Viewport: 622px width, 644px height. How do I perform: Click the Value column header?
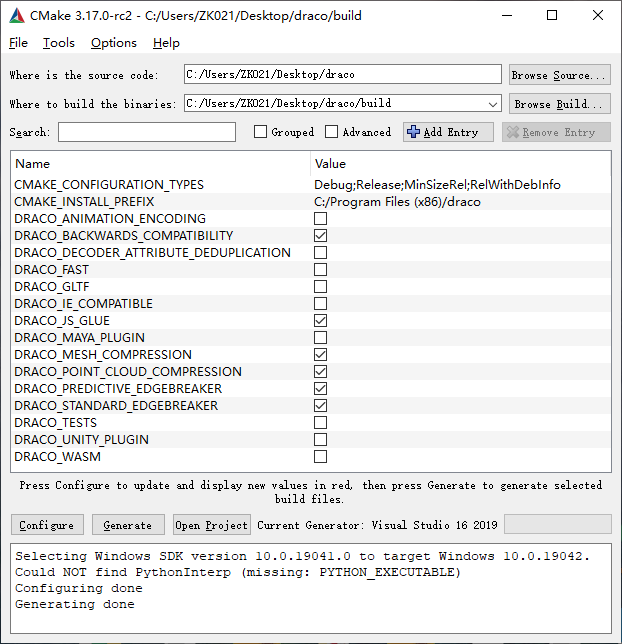pyautogui.click(x=330, y=163)
